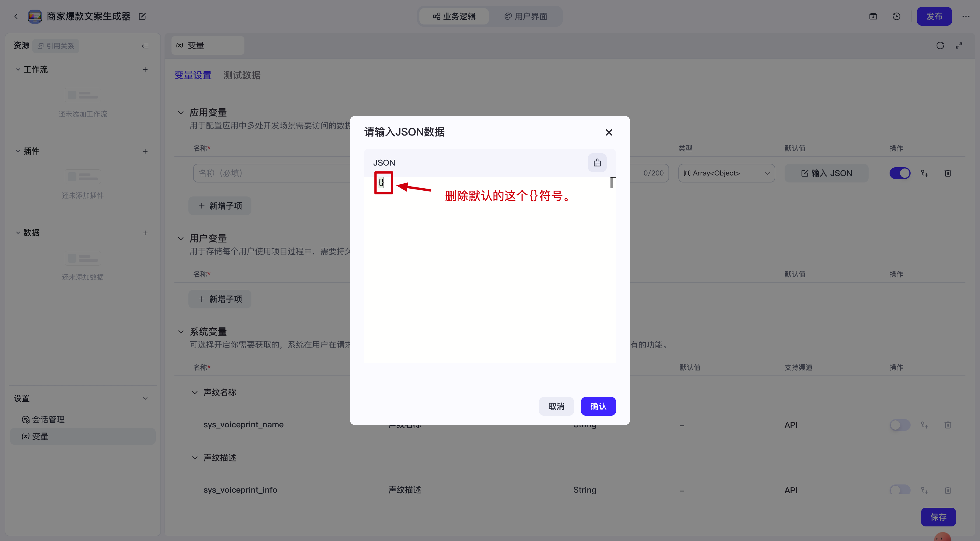Delete the application variable row with trash icon
980x541 pixels.
[x=948, y=173]
